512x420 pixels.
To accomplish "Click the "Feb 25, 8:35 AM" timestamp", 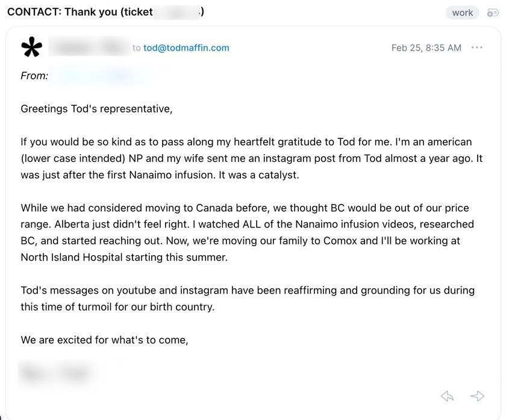I will coord(426,48).
